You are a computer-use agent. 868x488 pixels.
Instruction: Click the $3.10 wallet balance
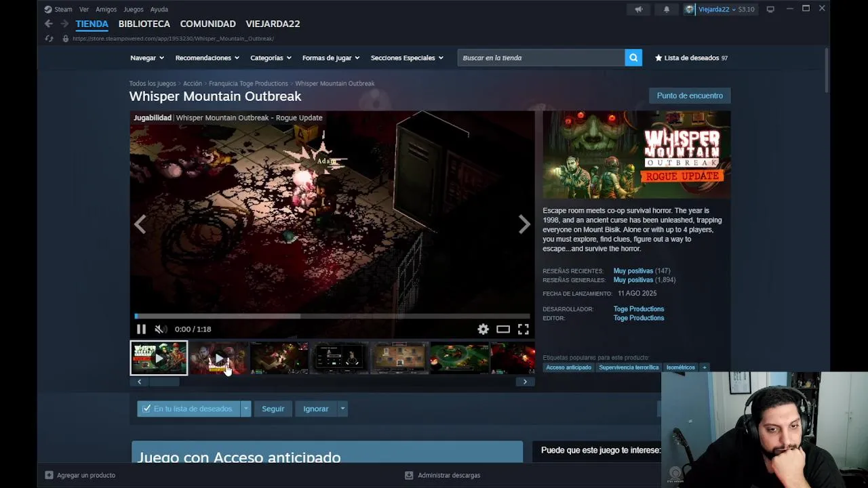(746, 9)
